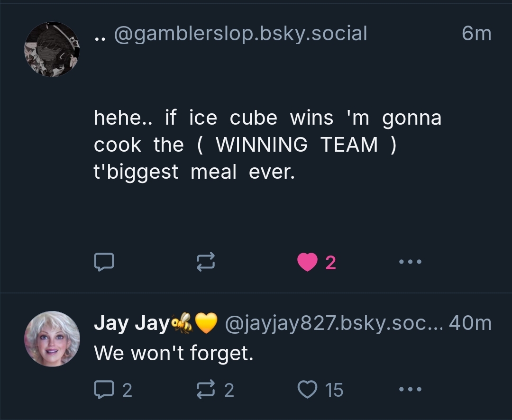Open the post about ice cube winning

(267, 145)
